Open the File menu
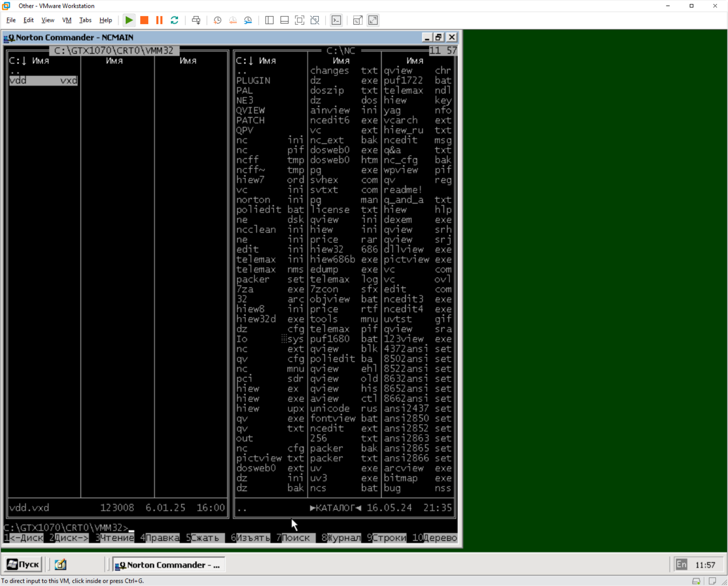This screenshot has height=586, width=728. tap(11, 20)
